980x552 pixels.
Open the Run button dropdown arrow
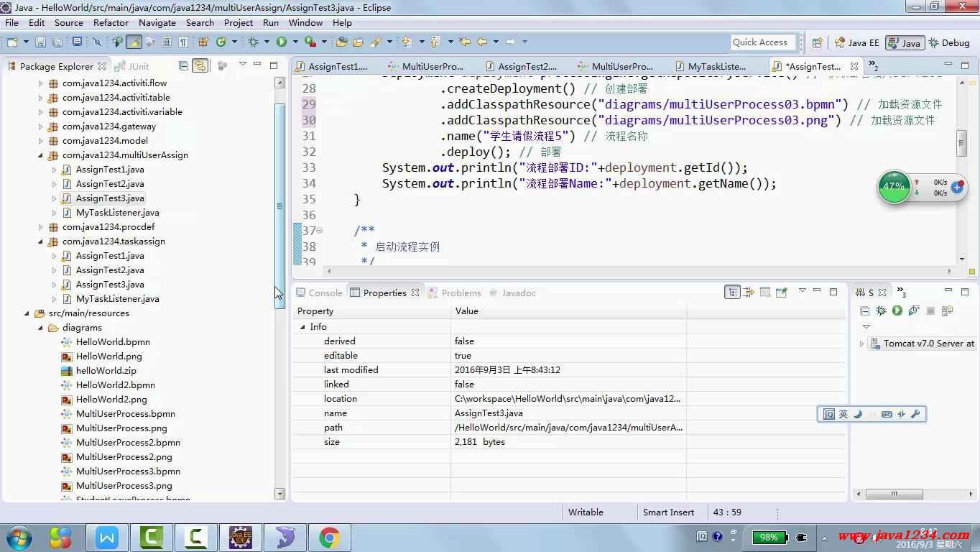(295, 42)
